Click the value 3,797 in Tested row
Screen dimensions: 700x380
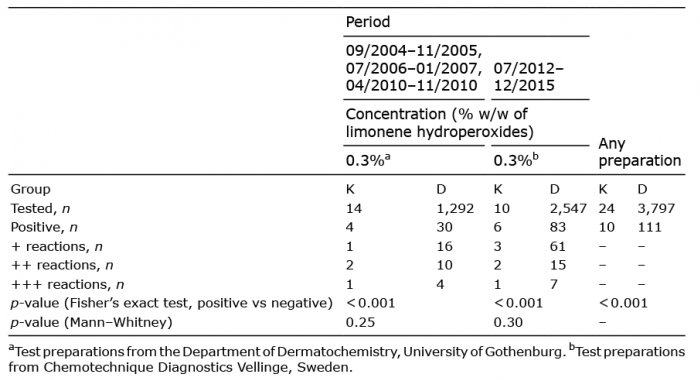tap(656, 209)
